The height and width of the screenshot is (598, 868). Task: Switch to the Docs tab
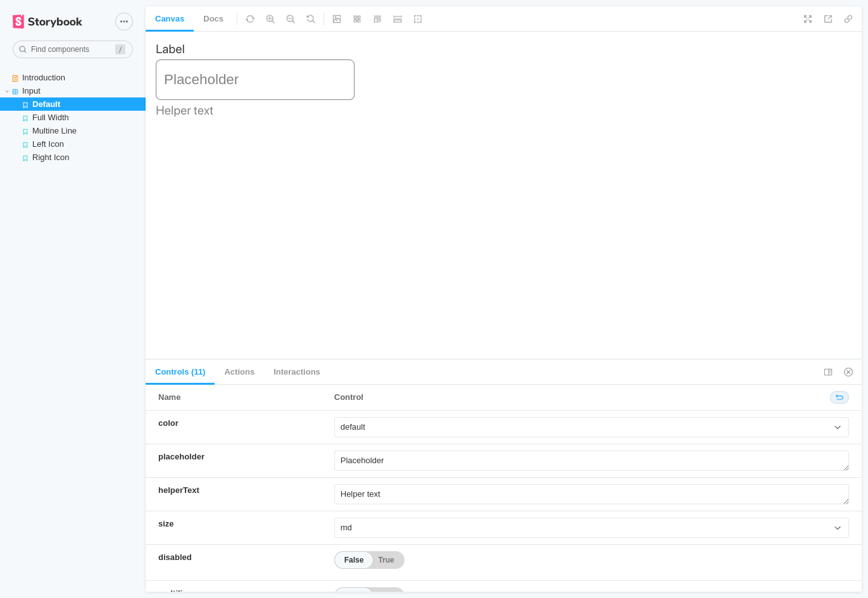click(x=213, y=19)
